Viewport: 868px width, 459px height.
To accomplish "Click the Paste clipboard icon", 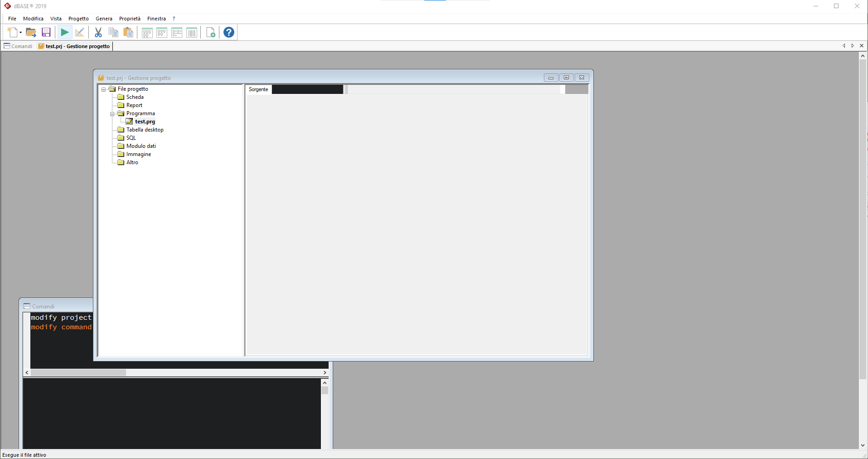I will point(128,32).
